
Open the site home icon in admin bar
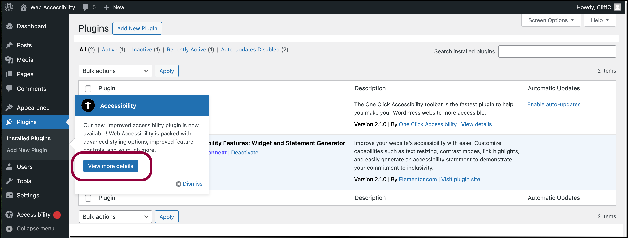click(x=24, y=7)
